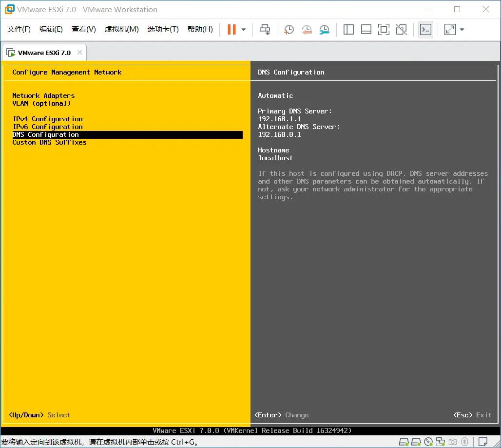Image resolution: width=501 pixels, height=448 pixels.
Task: Open the 选项卡(T) menu
Action: (163, 29)
